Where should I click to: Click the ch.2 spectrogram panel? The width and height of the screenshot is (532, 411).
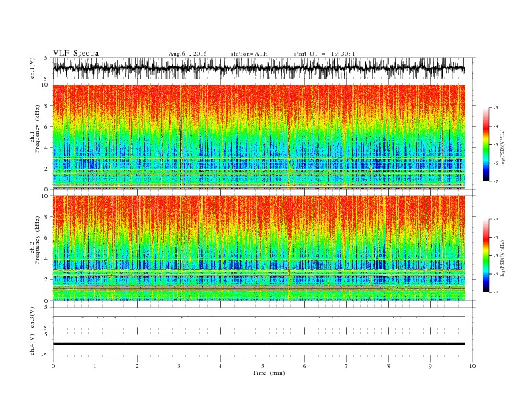[259, 248]
